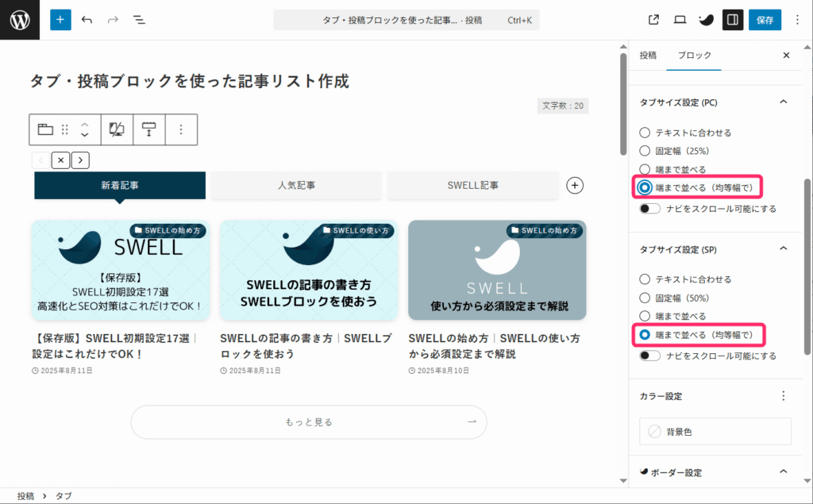Viewport: 813px width, 504px height.
Task: Open command palette title bar
Action: (x=406, y=20)
